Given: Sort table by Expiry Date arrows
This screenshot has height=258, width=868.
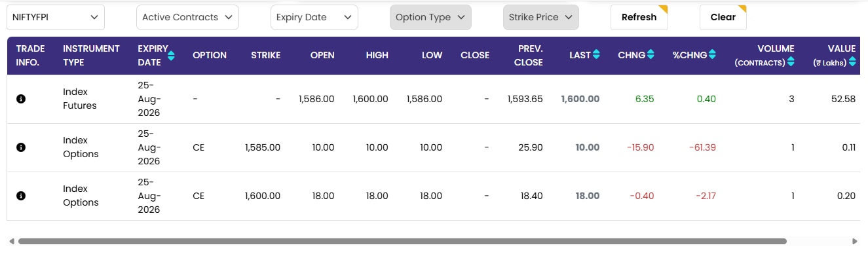Looking at the screenshot, I should [171, 55].
